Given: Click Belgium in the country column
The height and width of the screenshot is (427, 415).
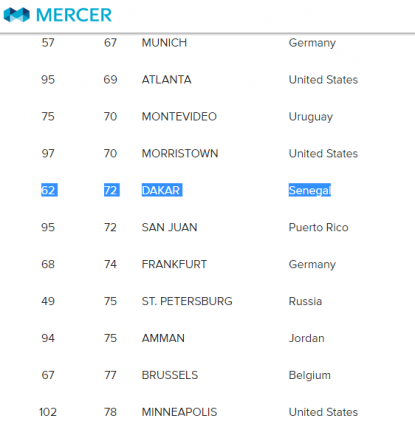Looking at the screenshot, I should (x=310, y=375).
